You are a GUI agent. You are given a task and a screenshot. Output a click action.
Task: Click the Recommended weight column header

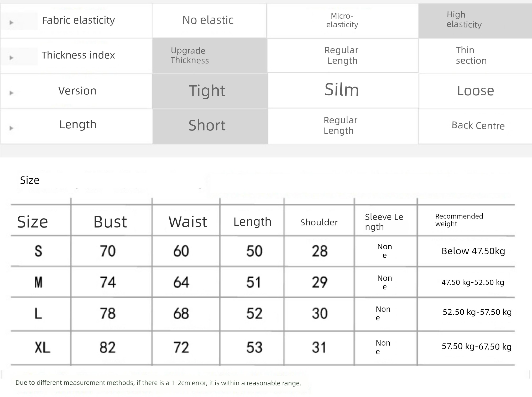(x=459, y=220)
